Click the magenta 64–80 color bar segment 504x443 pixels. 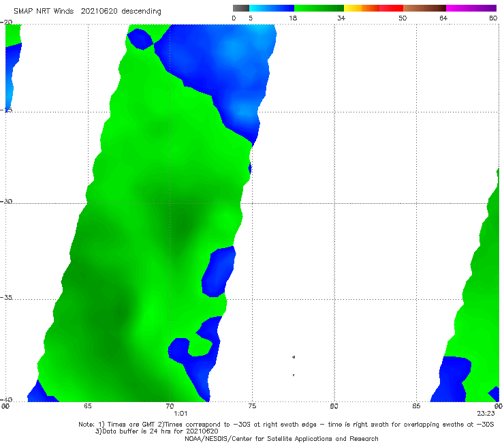pos(471,8)
